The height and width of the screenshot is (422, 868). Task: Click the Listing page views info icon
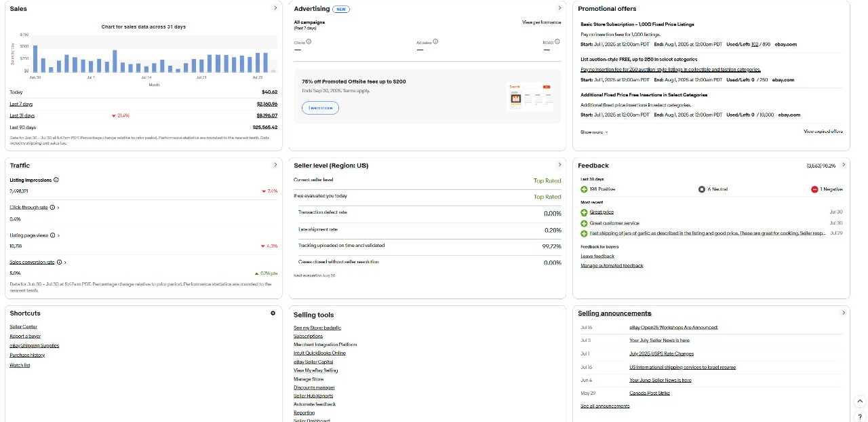(53, 235)
